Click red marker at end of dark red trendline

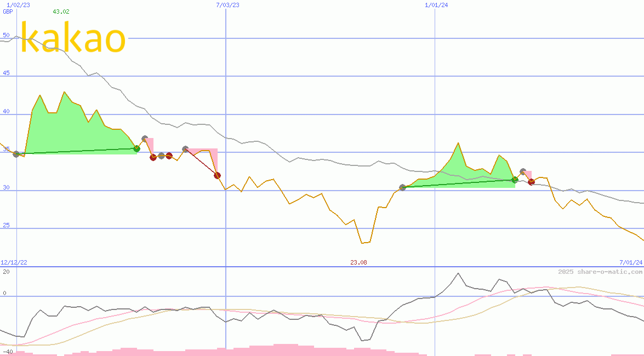(217, 175)
